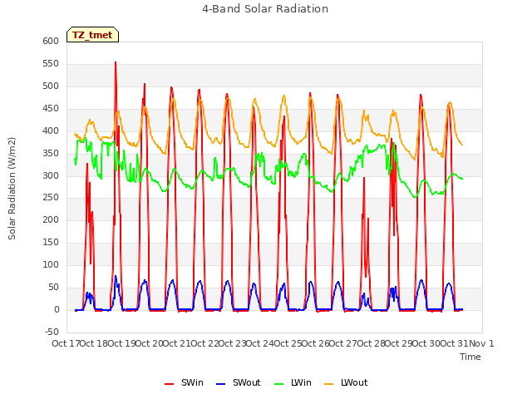Click the -50 y-axis tick label
The width and height of the screenshot is (532, 399).
[x=52, y=332]
